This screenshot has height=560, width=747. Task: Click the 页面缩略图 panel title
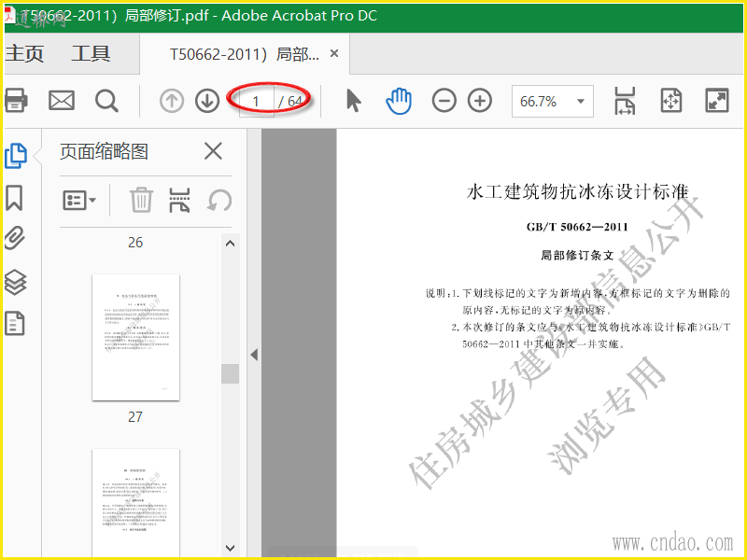(104, 151)
